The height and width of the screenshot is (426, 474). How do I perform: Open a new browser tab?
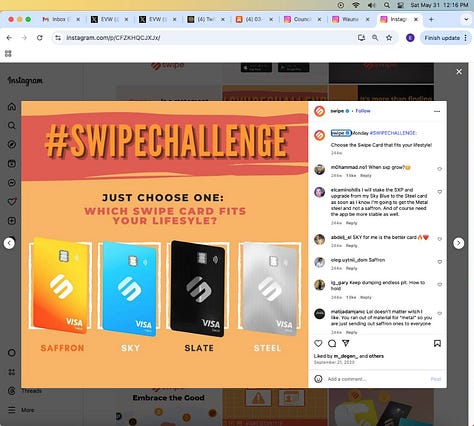click(x=431, y=19)
